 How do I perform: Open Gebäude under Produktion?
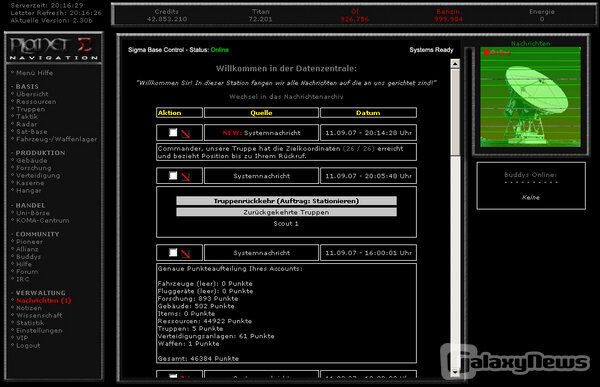tap(31, 160)
